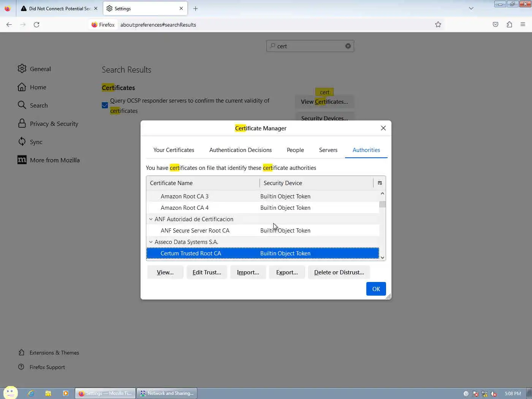Toggle Query OCSP responder servers checkbox

(105, 105)
